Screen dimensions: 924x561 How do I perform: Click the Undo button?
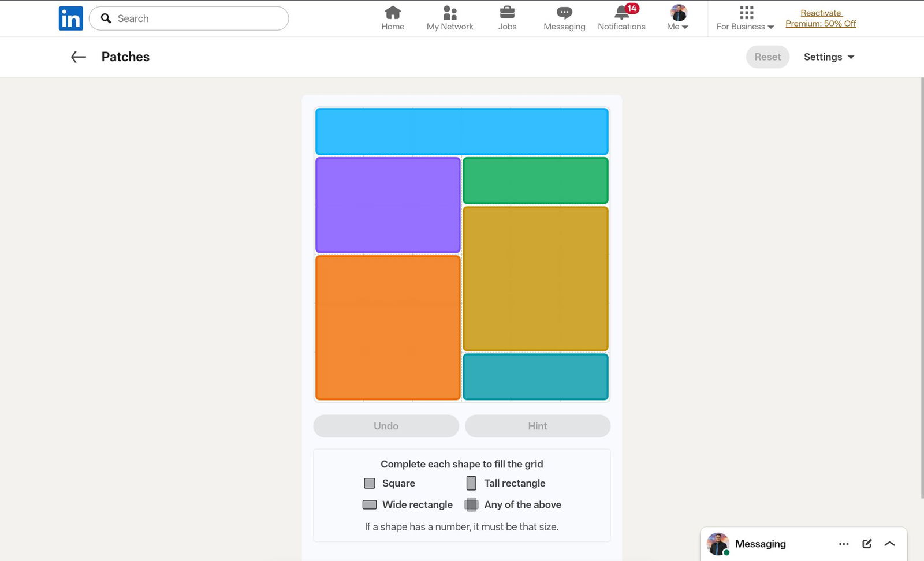click(386, 426)
